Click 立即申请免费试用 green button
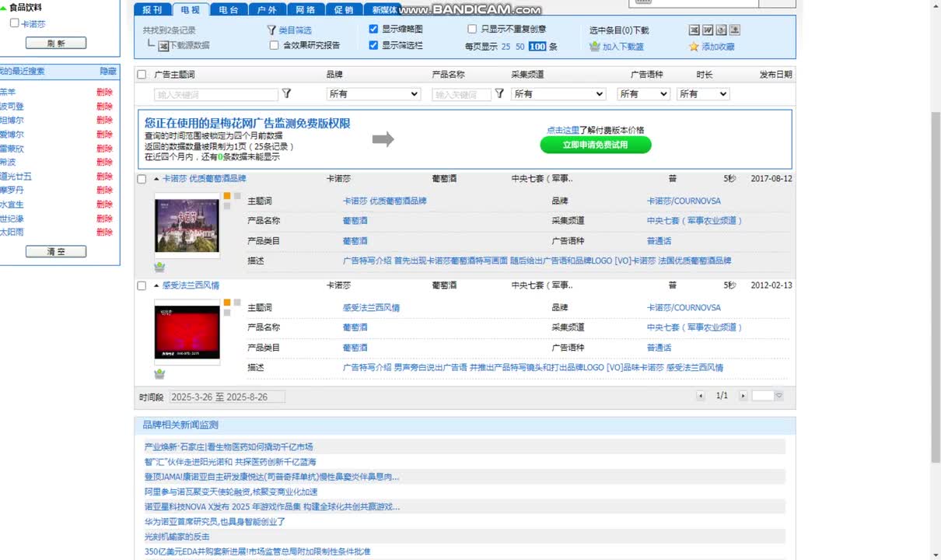Screen dimensions: 941x560 coord(596,145)
